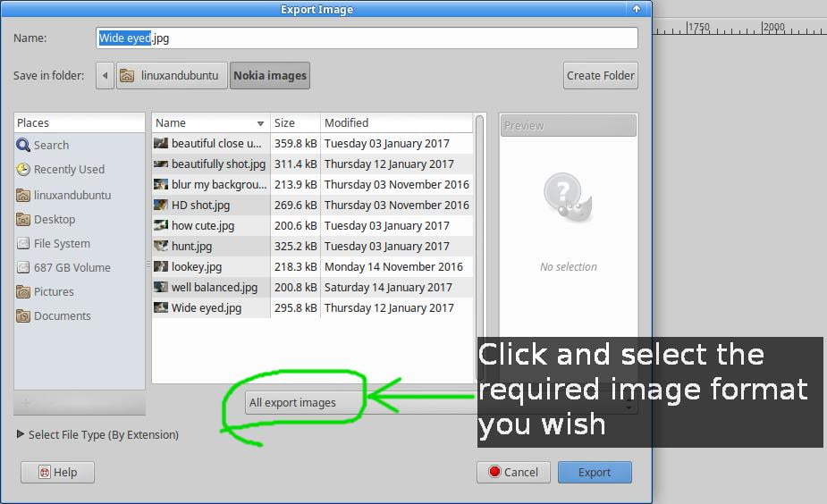Open the All export images filter dropdown

[x=441, y=402]
